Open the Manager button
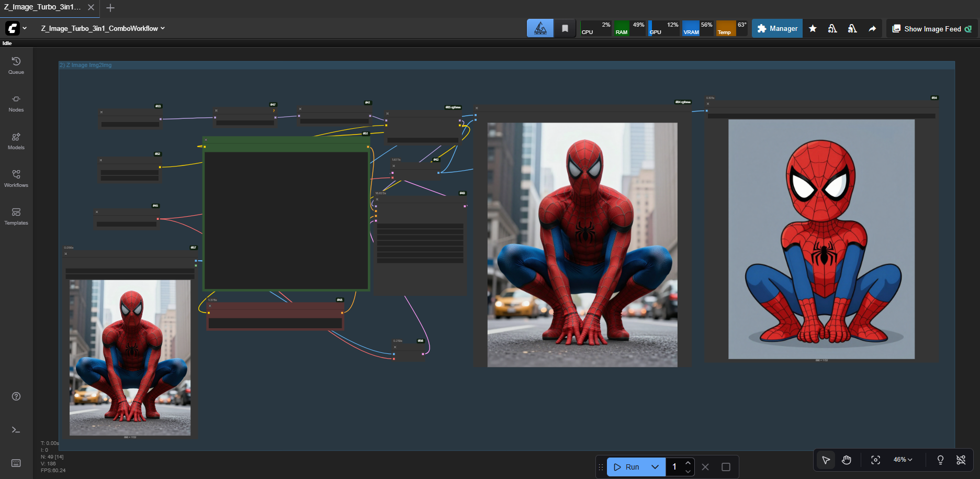Viewport: 980px width, 479px height. pyautogui.click(x=778, y=28)
